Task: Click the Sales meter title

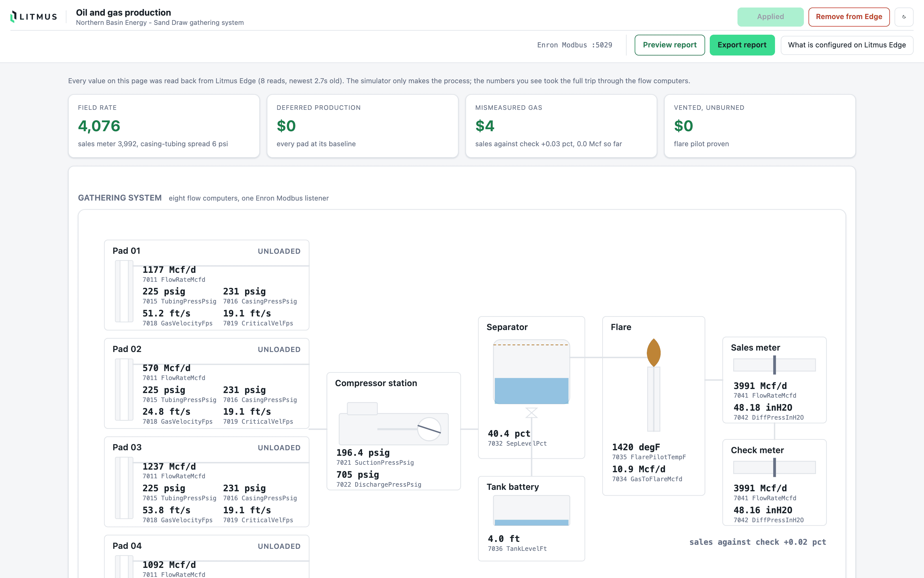Action: point(755,347)
